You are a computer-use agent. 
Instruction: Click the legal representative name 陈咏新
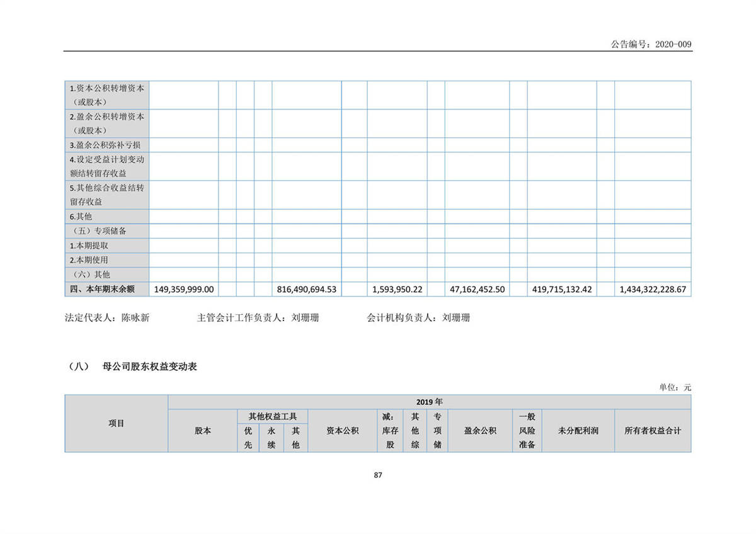135,318
